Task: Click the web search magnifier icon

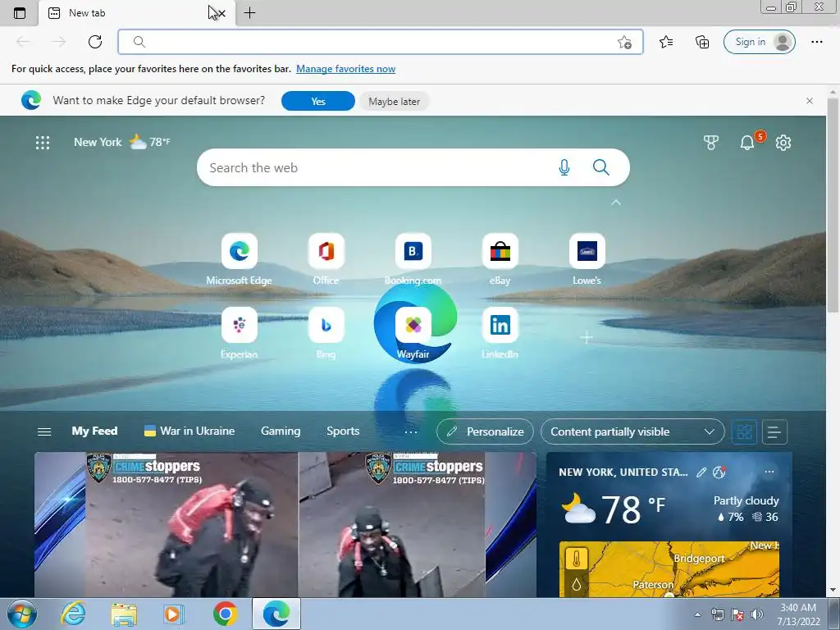Action: pyautogui.click(x=601, y=167)
